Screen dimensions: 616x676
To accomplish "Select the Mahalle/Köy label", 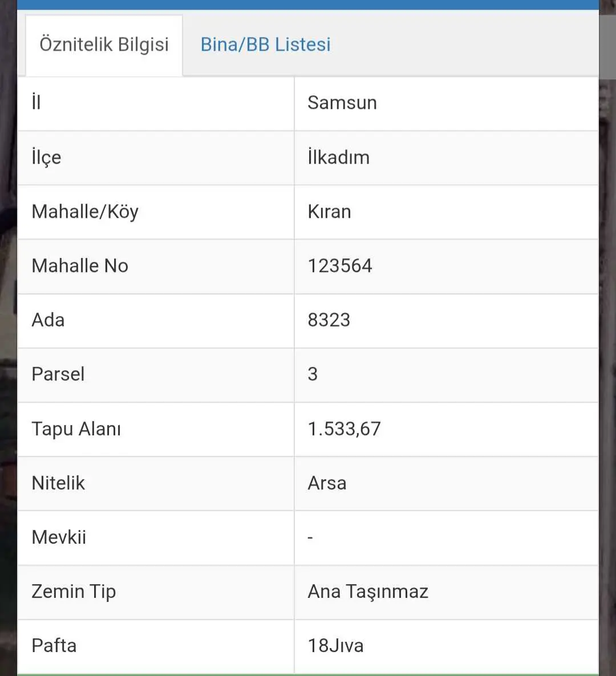I will (85, 212).
